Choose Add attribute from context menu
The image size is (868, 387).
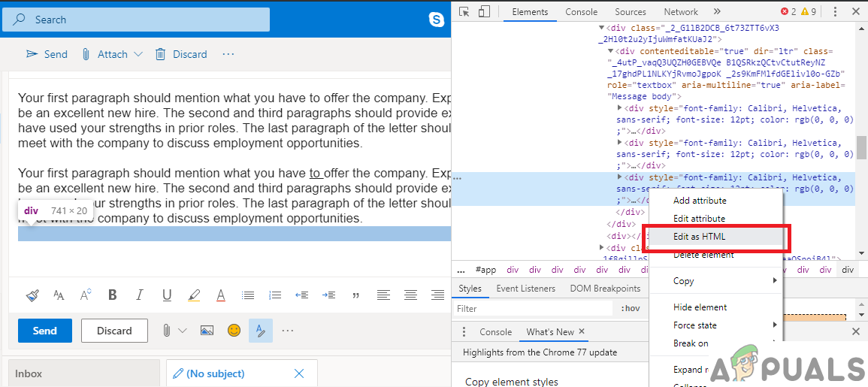click(700, 201)
